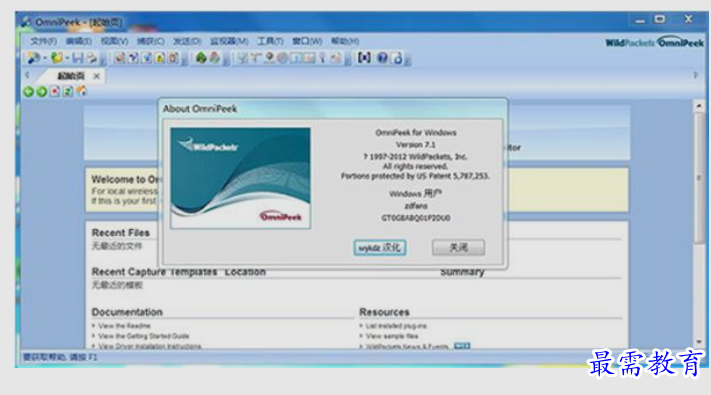Viewport: 711px width, 395px height.
Task: Open the 帮助(H) menu
Action: pyautogui.click(x=345, y=41)
